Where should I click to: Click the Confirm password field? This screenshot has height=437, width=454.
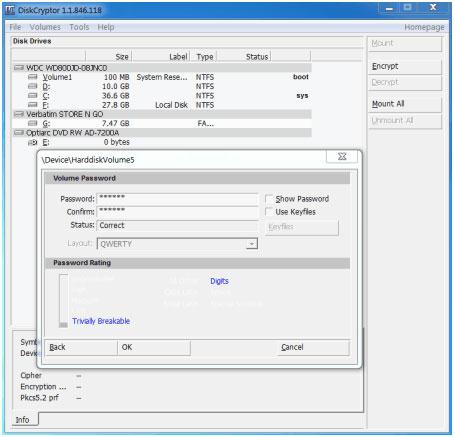tap(177, 212)
